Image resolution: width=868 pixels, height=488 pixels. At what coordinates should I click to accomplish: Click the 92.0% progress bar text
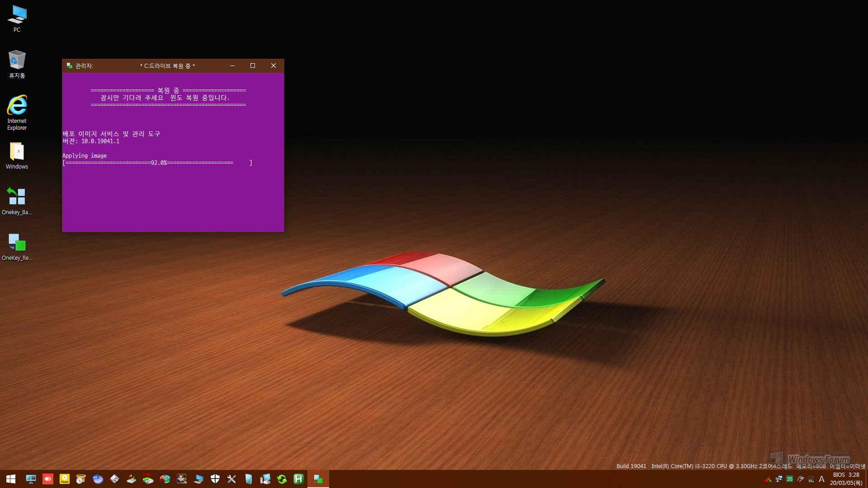click(157, 163)
